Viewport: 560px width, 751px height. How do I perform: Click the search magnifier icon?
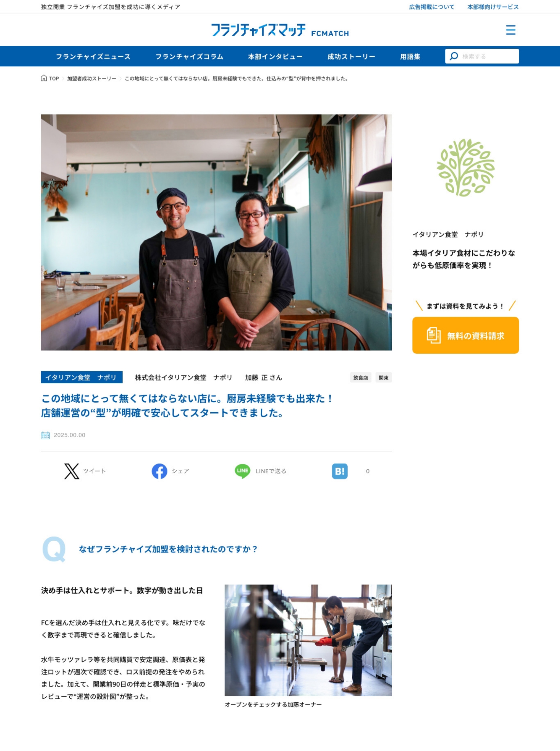(454, 56)
